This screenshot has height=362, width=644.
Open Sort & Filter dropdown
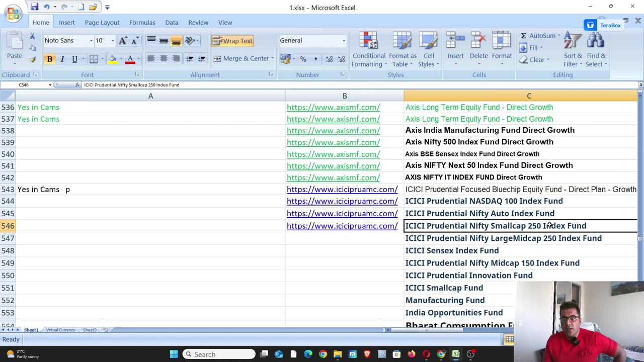coord(573,49)
